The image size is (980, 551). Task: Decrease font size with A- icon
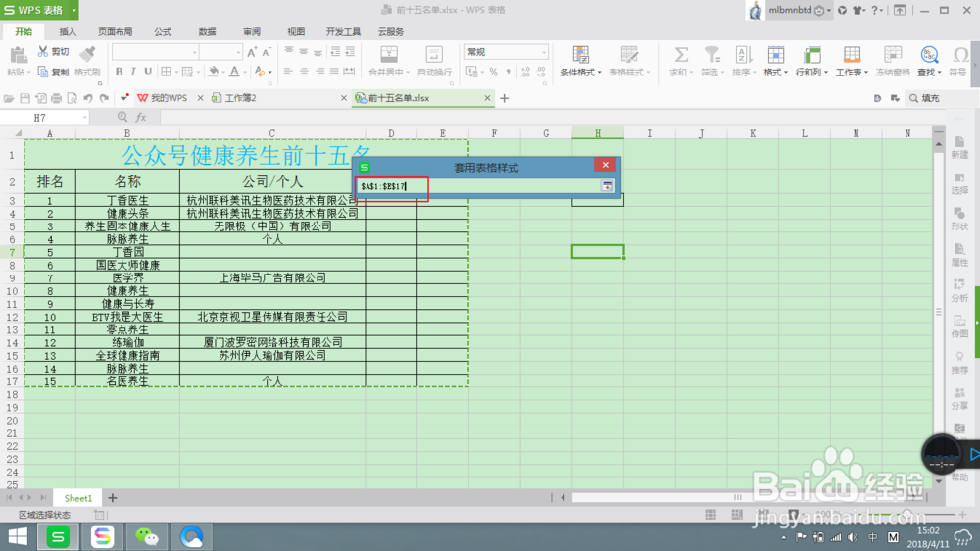click(x=267, y=52)
